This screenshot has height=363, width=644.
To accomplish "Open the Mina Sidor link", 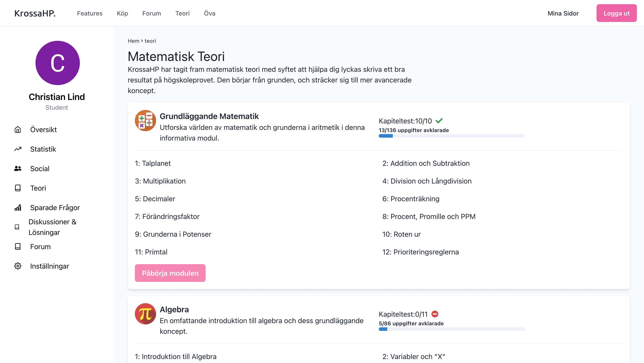I will [x=563, y=13].
